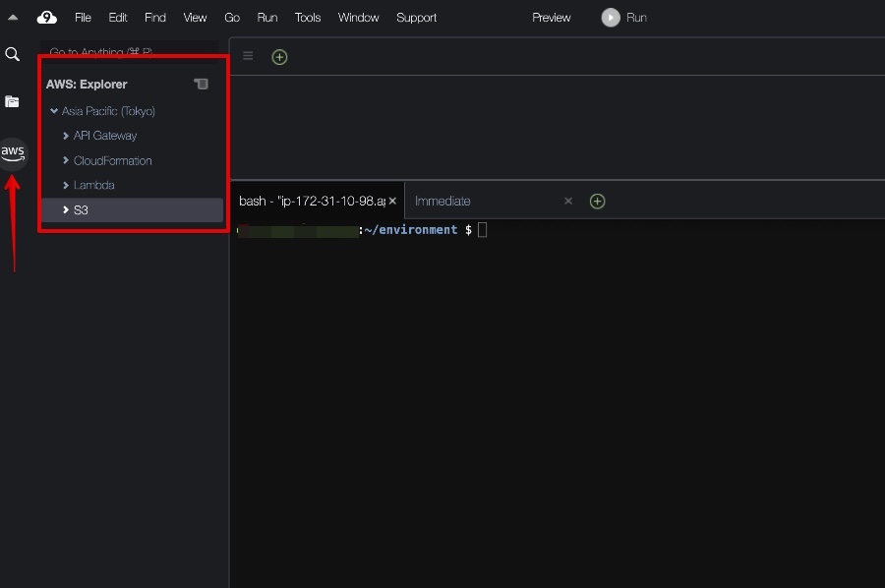885x588 pixels.
Task: Open the Support menu
Action: (417, 18)
